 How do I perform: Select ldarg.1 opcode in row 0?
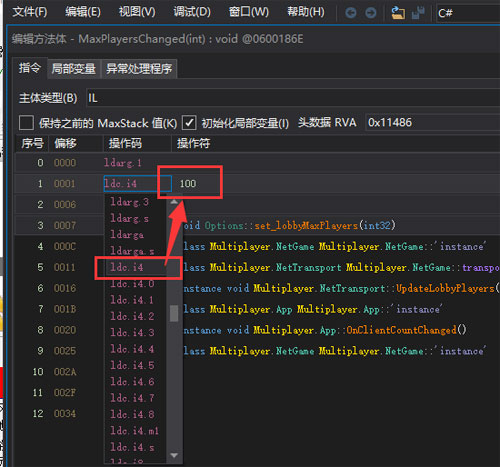[123, 163]
